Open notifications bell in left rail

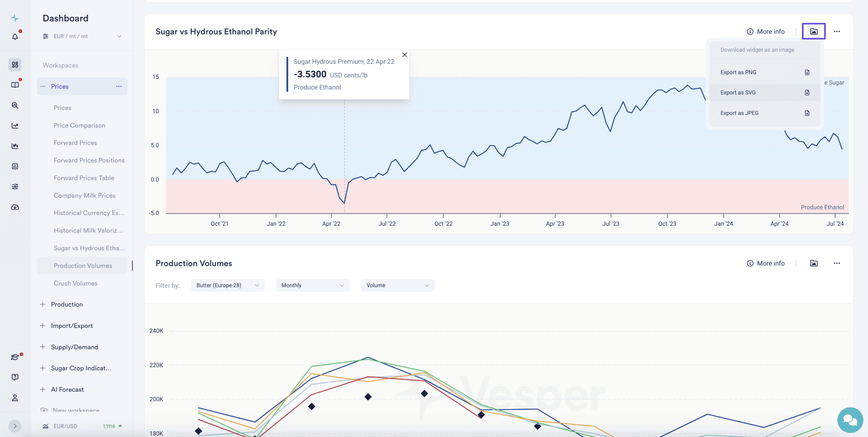pyautogui.click(x=15, y=36)
